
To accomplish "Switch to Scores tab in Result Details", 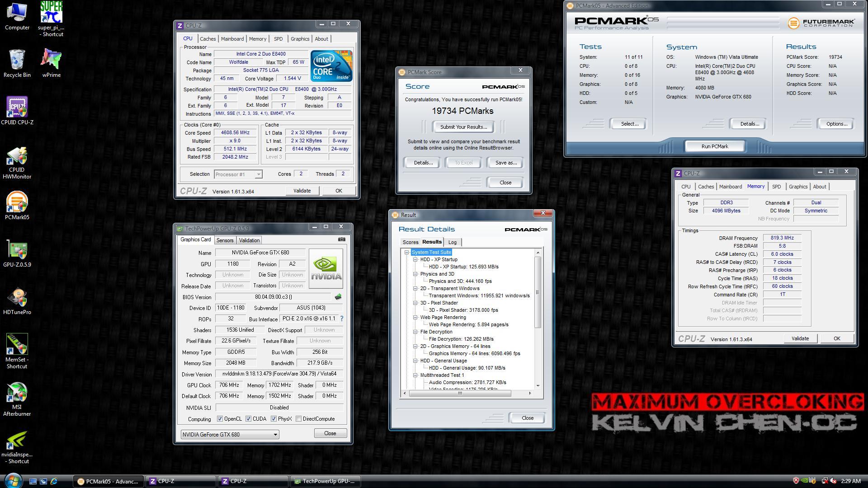I will point(410,242).
